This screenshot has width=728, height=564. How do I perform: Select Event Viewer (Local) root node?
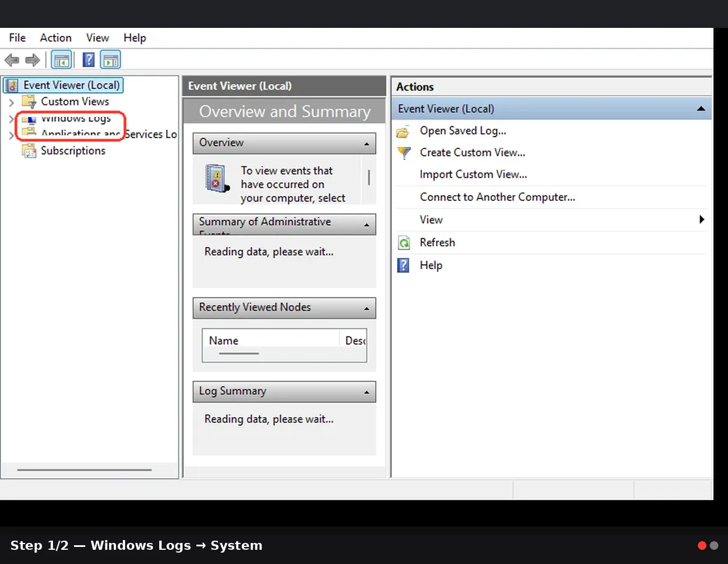[x=72, y=85]
